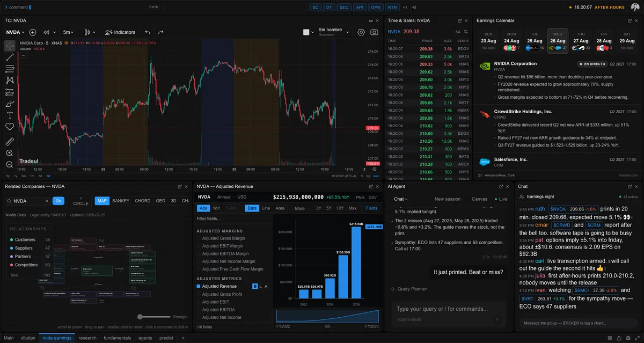Open chart settings hexagon icon
Image resolution: width=644 pixels, height=343 pixels.
click(x=361, y=32)
